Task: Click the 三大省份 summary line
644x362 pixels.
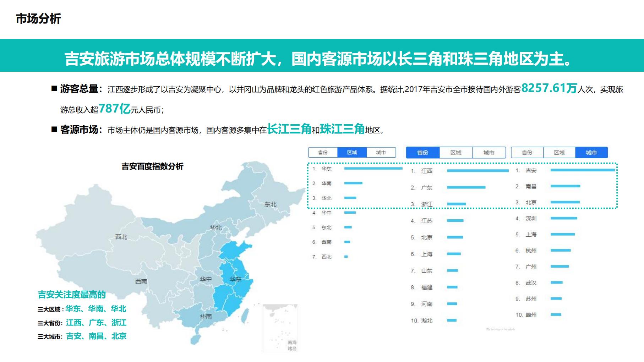Action: click(82, 323)
